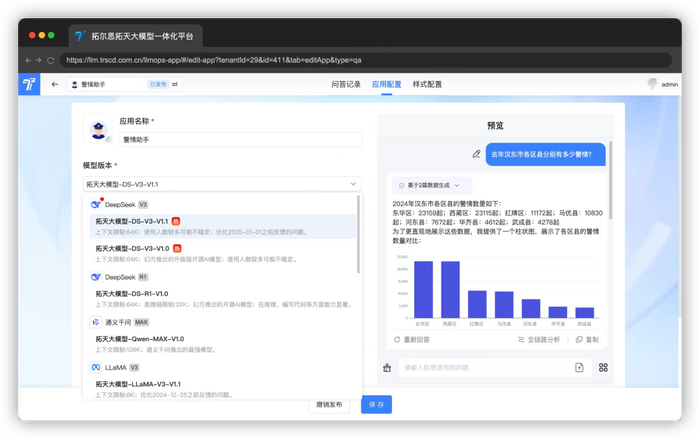This screenshot has height=439, width=700.
Task: Click the 武成县 bar in chart
Action: point(584,313)
